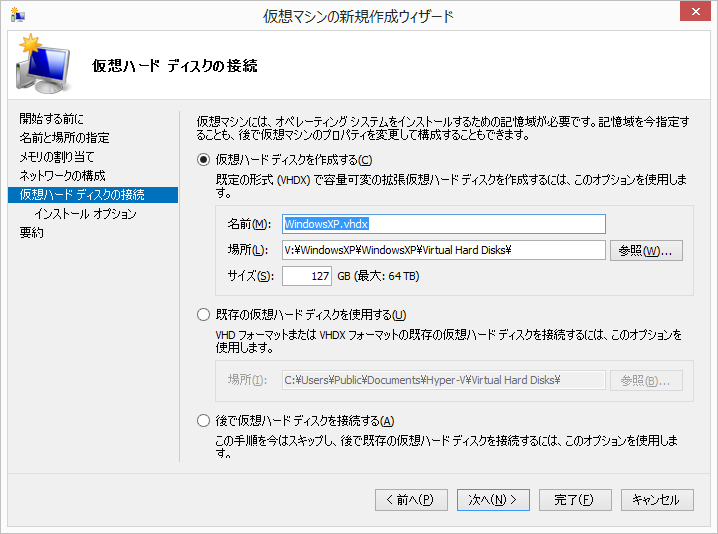Open メモリの割り当て step in sidebar
This screenshot has height=534, width=718.
(x=57, y=157)
